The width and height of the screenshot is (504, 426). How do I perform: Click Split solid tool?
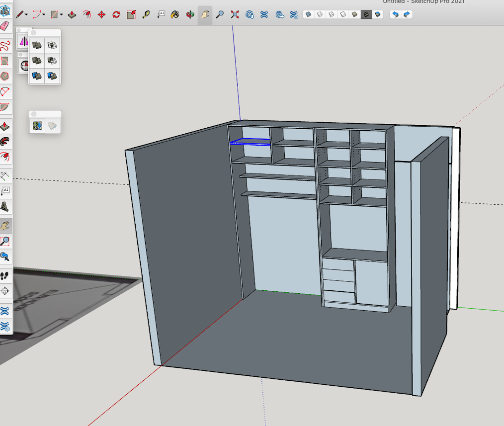tap(52, 76)
